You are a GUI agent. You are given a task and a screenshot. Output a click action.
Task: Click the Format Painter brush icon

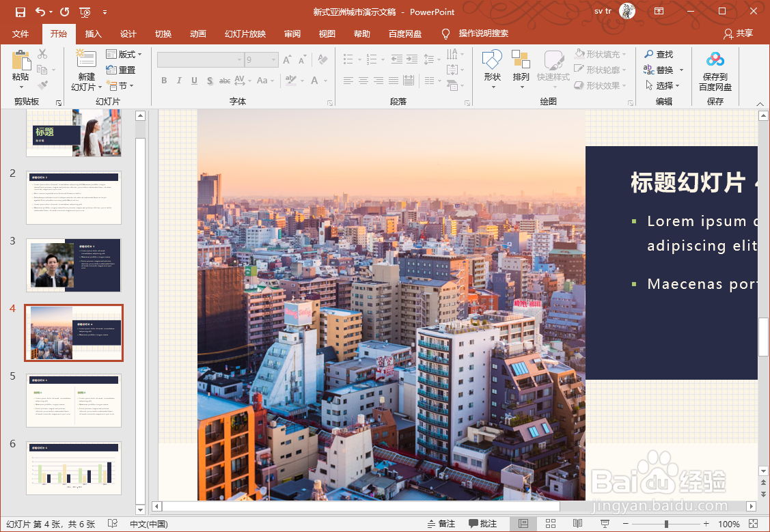(43, 85)
